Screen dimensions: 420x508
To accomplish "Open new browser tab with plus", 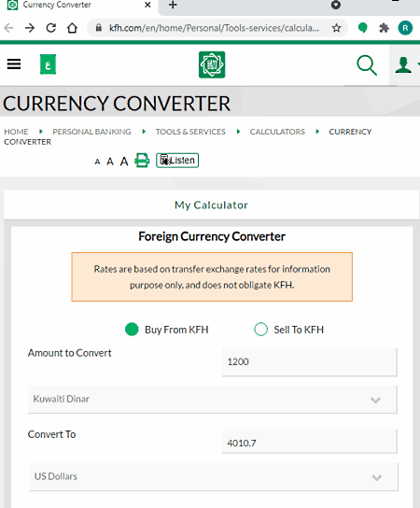I will (x=173, y=5).
